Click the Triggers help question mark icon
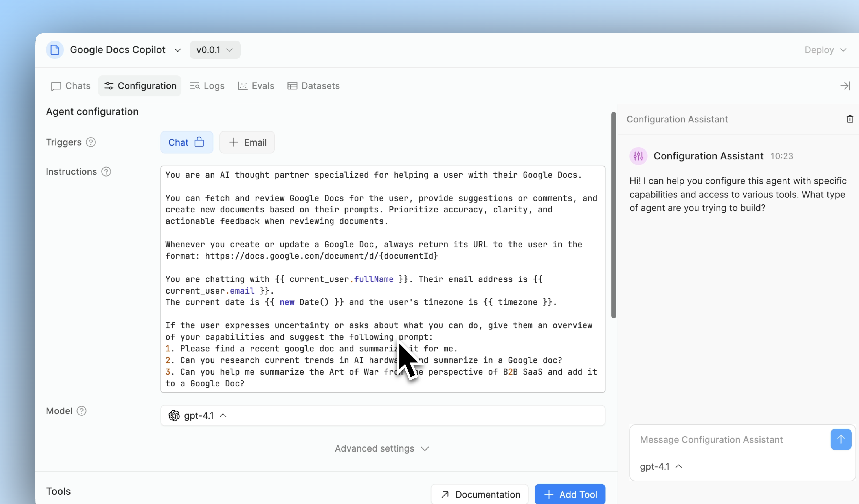This screenshot has height=504, width=859. (x=91, y=142)
